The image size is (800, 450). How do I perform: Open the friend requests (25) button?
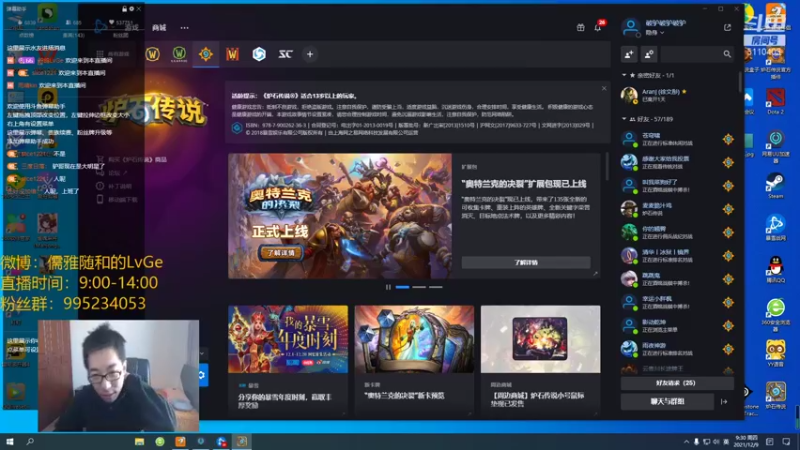pyautogui.click(x=677, y=383)
